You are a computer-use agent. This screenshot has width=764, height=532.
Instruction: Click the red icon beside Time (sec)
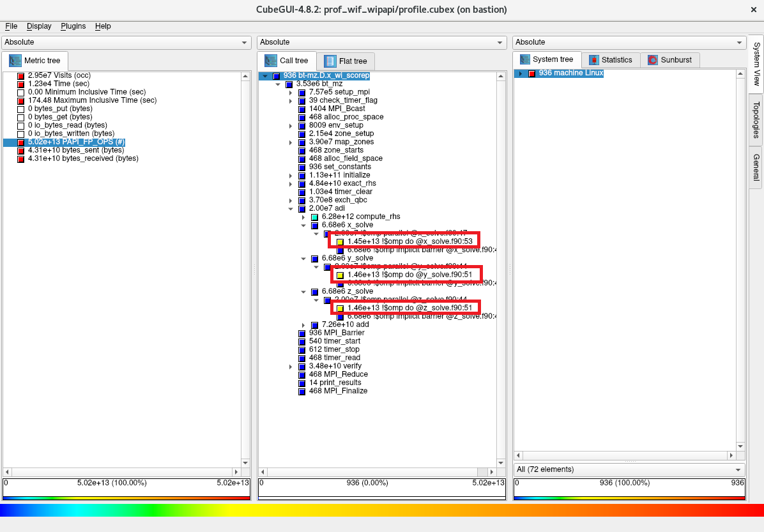click(21, 84)
